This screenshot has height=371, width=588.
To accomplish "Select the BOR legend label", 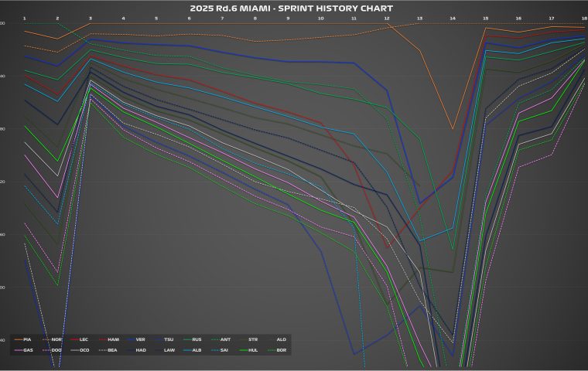I will [282, 350].
